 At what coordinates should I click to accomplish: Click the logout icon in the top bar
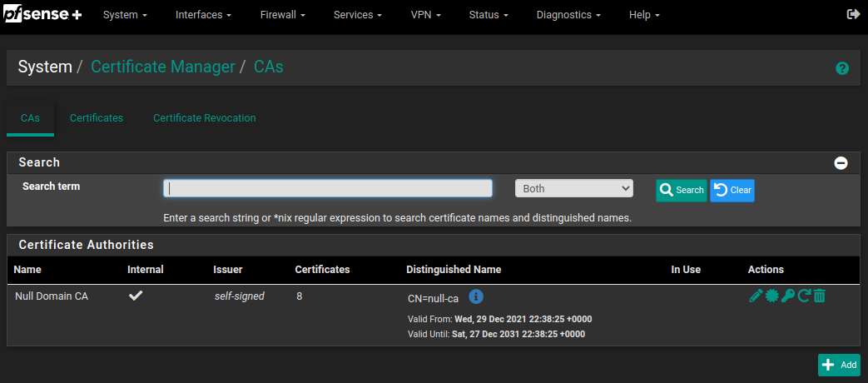coord(854,14)
